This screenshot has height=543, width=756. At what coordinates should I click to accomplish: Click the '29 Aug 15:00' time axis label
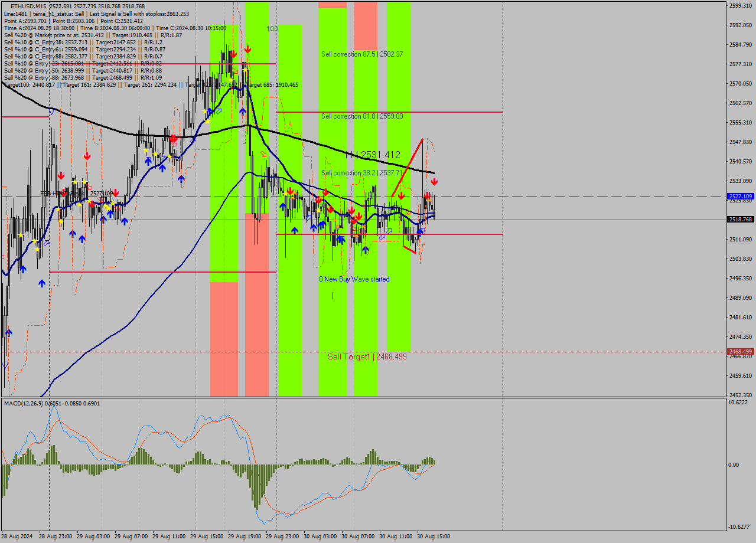pos(207,537)
